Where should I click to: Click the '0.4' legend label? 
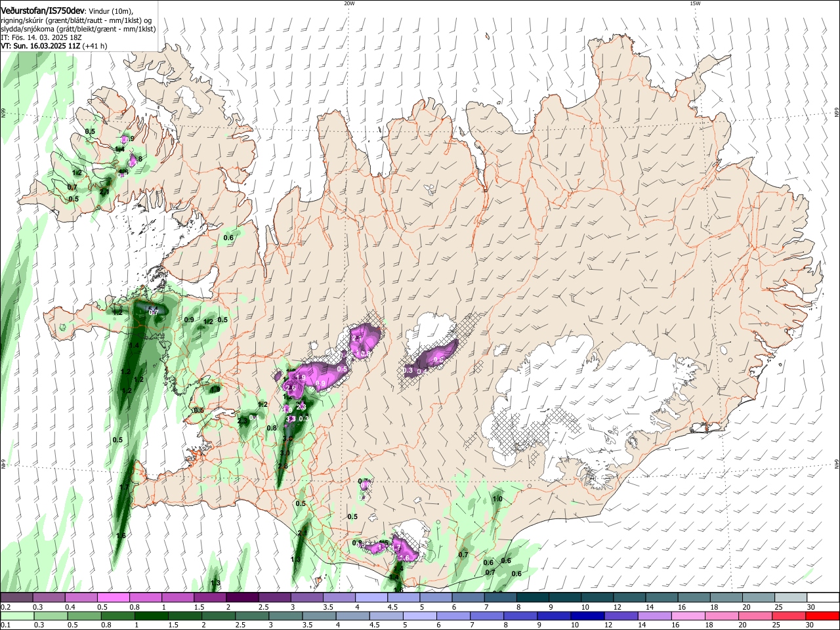pyautogui.click(x=70, y=607)
